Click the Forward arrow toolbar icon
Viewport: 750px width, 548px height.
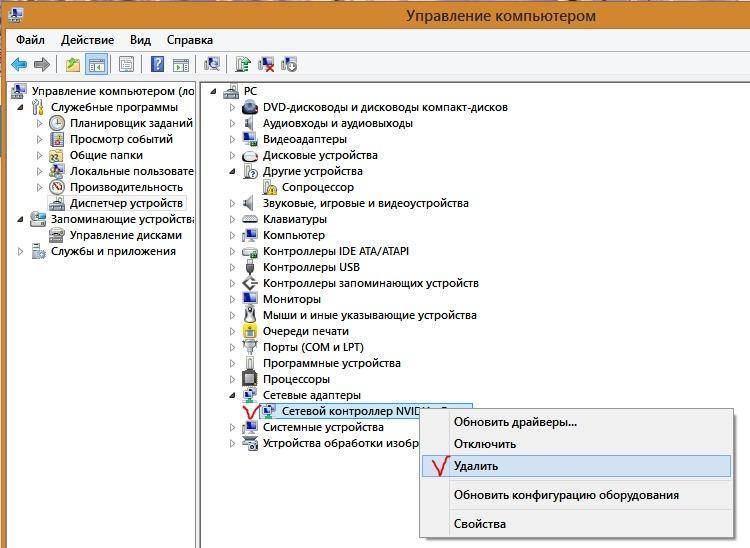coord(42,64)
